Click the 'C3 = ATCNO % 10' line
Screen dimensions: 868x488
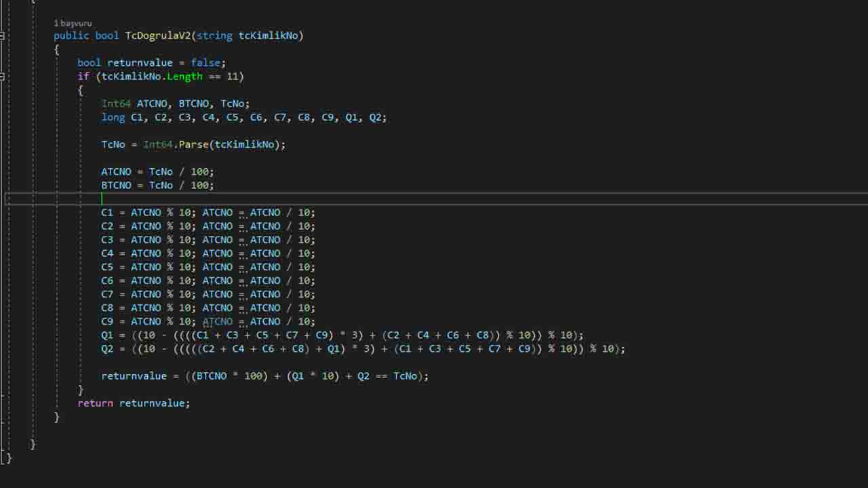208,239
